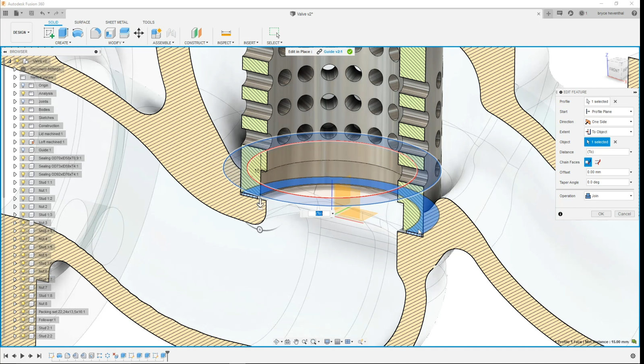Click the Offset value input field
Screen dimensions: 644x364
[x=607, y=172]
